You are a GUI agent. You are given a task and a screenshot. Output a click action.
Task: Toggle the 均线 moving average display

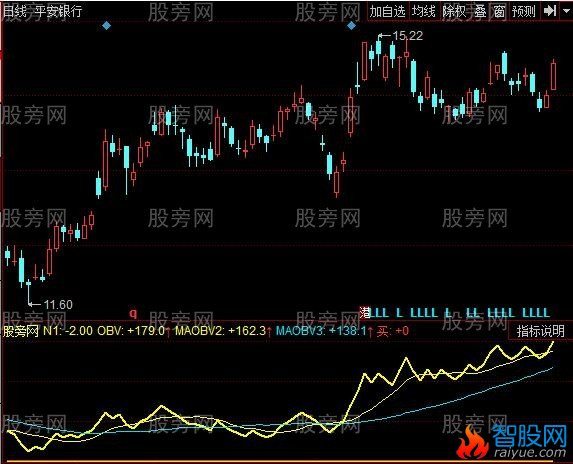[424, 11]
